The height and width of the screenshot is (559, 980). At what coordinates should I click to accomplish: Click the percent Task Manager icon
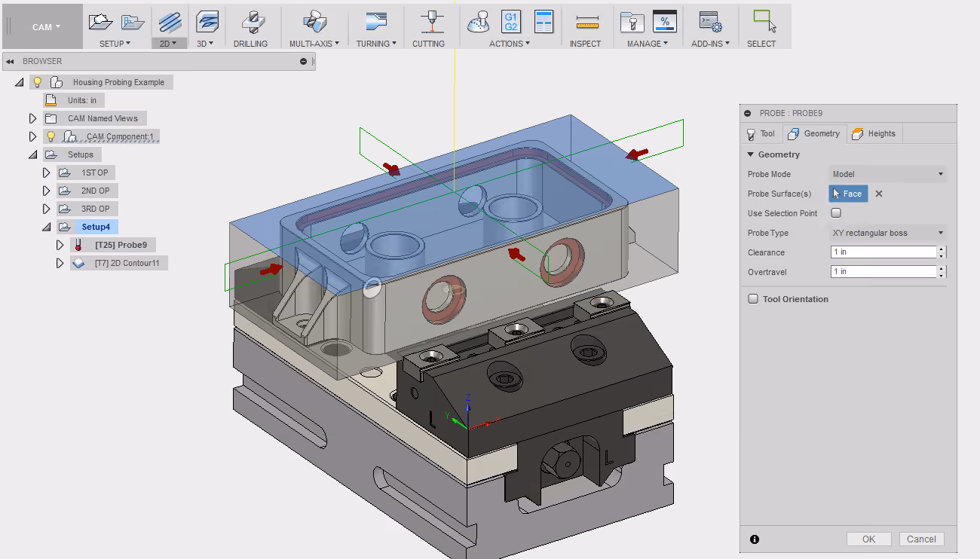click(664, 22)
